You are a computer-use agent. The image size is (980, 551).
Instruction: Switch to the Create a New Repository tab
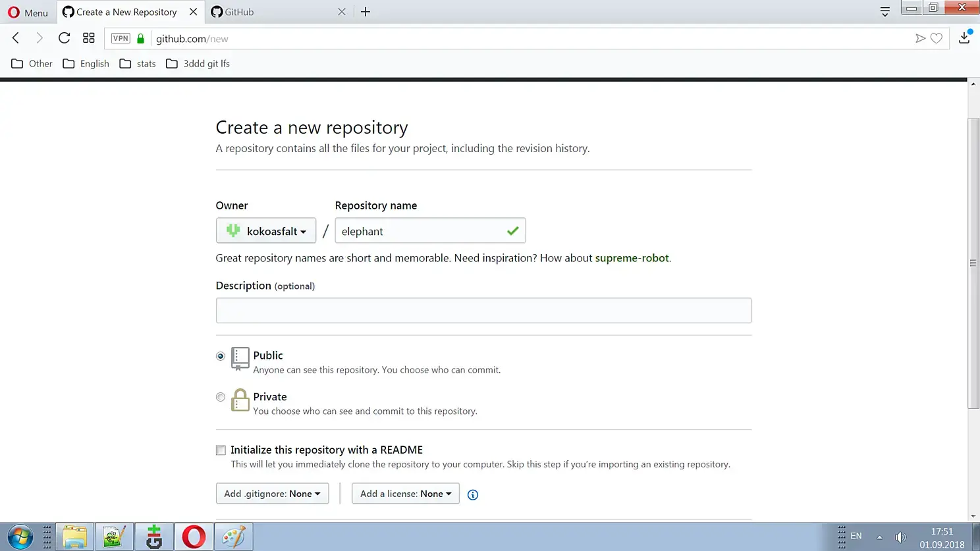125,12
